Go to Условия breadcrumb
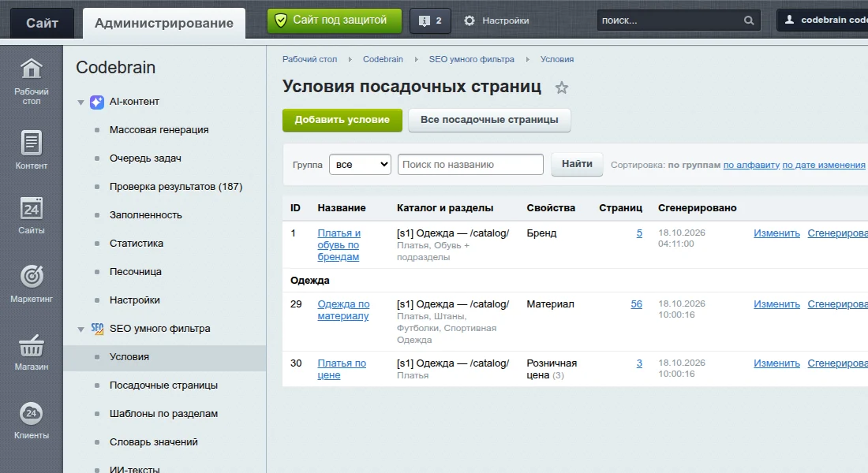This screenshot has height=473, width=868. pyautogui.click(x=557, y=59)
